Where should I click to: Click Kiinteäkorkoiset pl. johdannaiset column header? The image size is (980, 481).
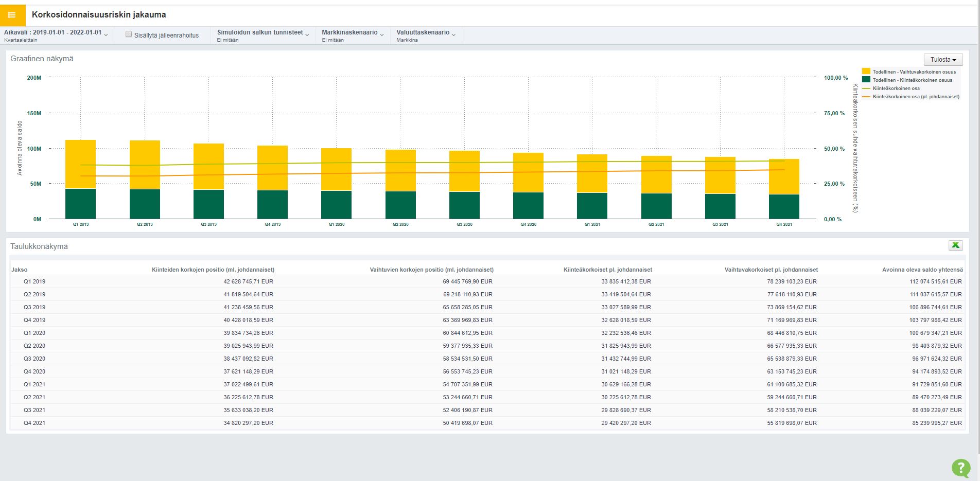pos(607,270)
